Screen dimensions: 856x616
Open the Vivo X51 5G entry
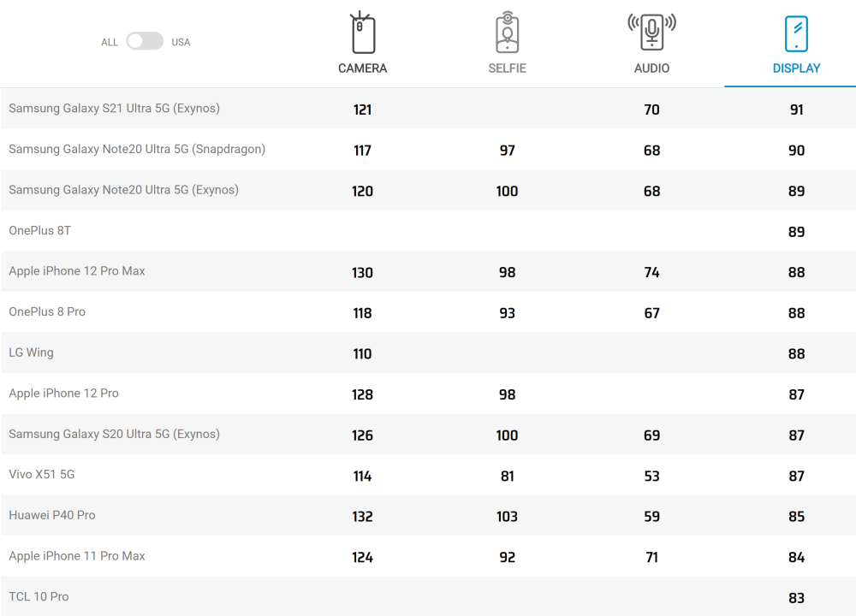[41, 474]
